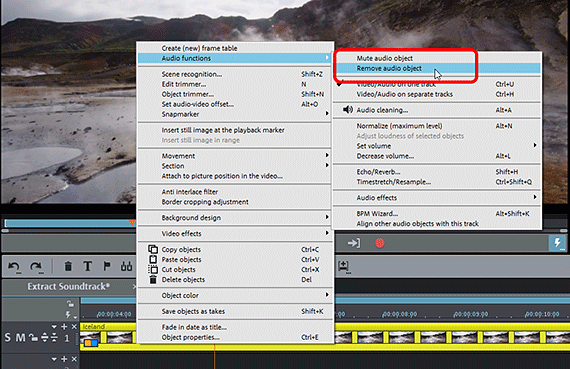Expand the second track header dropdown arrow
The height and width of the screenshot is (369, 570).
54,359
